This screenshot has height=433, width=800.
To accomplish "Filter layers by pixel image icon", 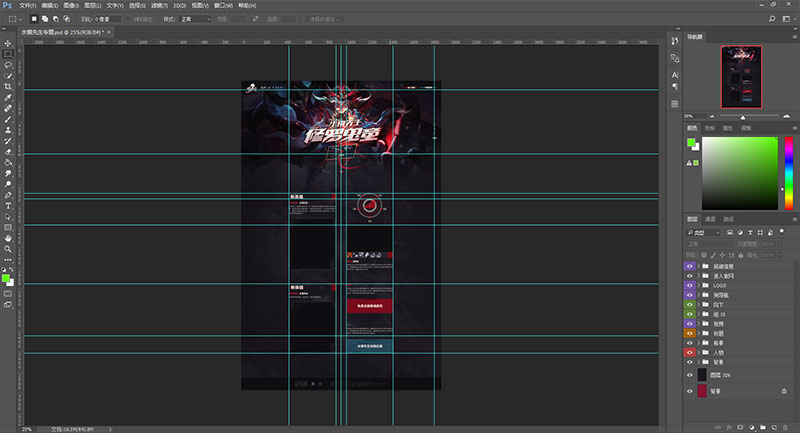I will [x=730, y=233].
